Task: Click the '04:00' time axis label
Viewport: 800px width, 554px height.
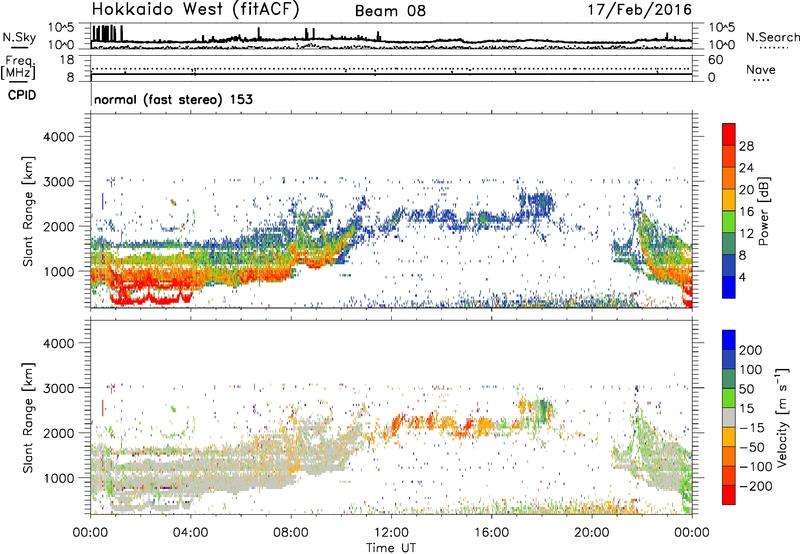Action: tap(191, 533)
